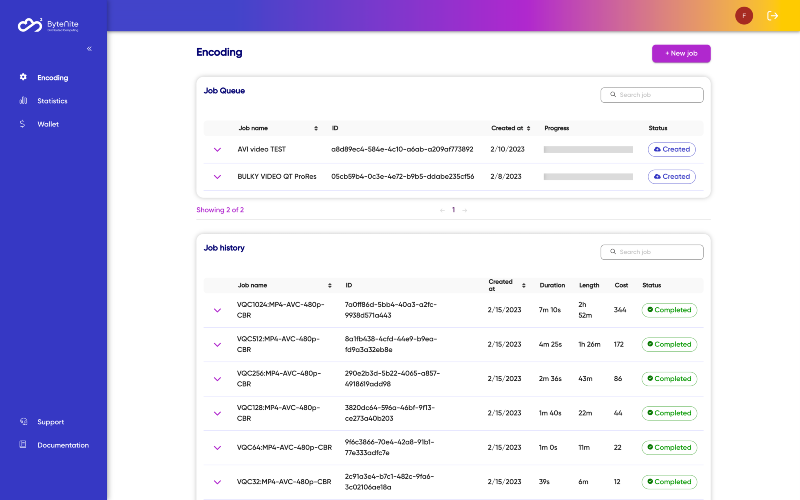Focus the Job history search field
This screenshot has width=800, height=500.
click(652, 252)
